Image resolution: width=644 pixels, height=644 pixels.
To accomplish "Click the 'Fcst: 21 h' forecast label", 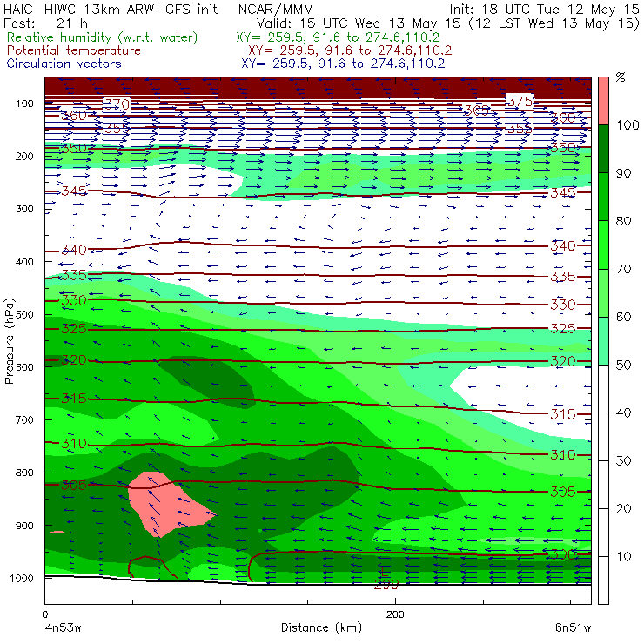I will click(45, 23).
